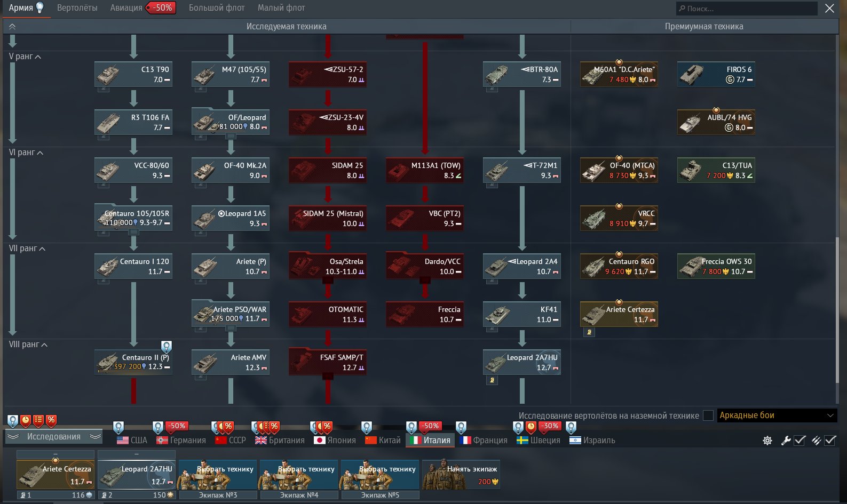Select the США country tab
This screenshot has width=847, height=504.
(x=132, y=441)
